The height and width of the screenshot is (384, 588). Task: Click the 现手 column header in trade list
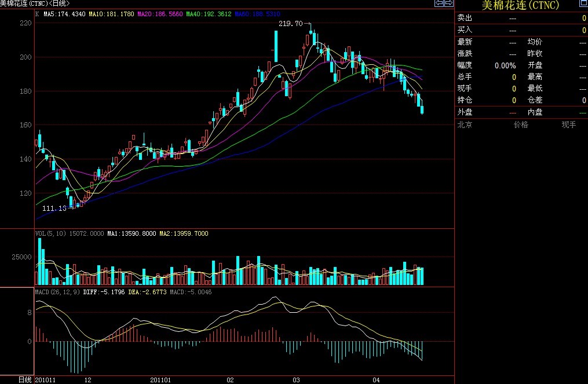click(569, 125)
